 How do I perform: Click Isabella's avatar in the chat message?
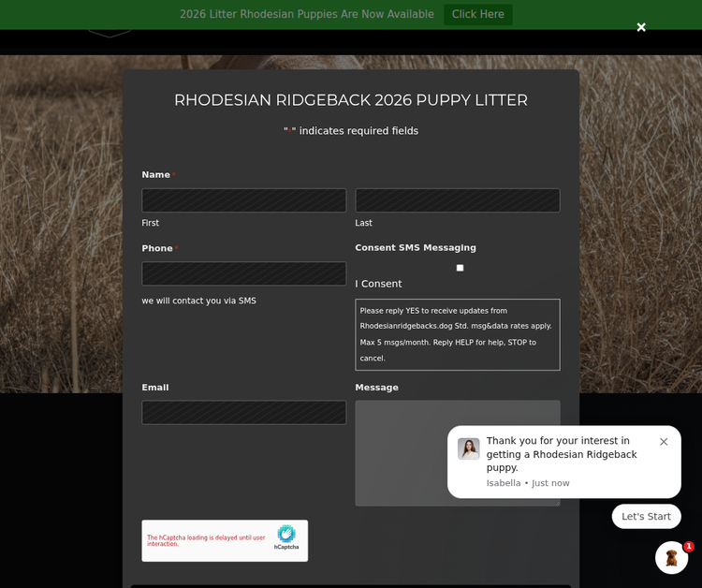[x=468, y=448]
